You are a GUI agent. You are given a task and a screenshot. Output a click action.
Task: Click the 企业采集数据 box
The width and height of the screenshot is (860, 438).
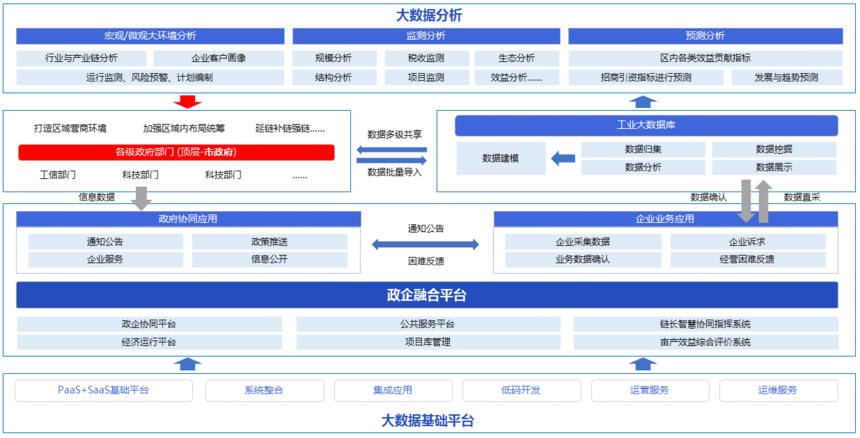[582, 242]
